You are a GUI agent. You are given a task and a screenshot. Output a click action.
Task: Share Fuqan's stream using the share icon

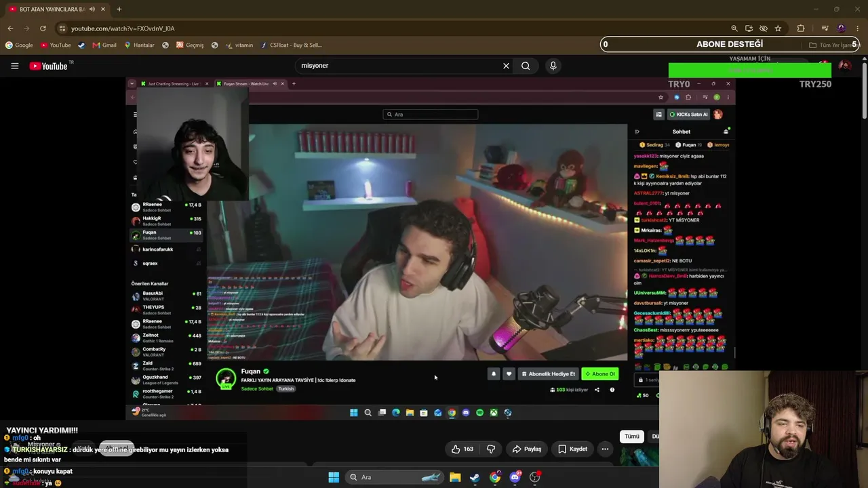click(597, 390)
